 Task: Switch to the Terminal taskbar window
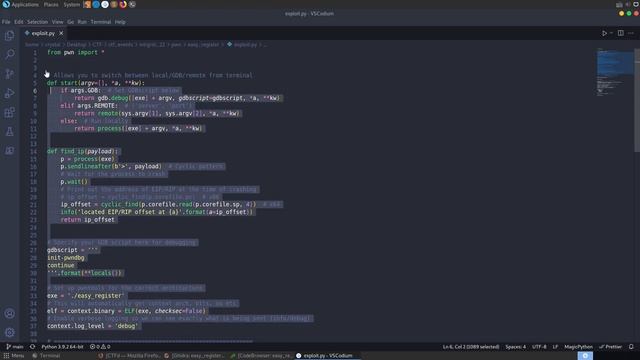pos(47,356)
